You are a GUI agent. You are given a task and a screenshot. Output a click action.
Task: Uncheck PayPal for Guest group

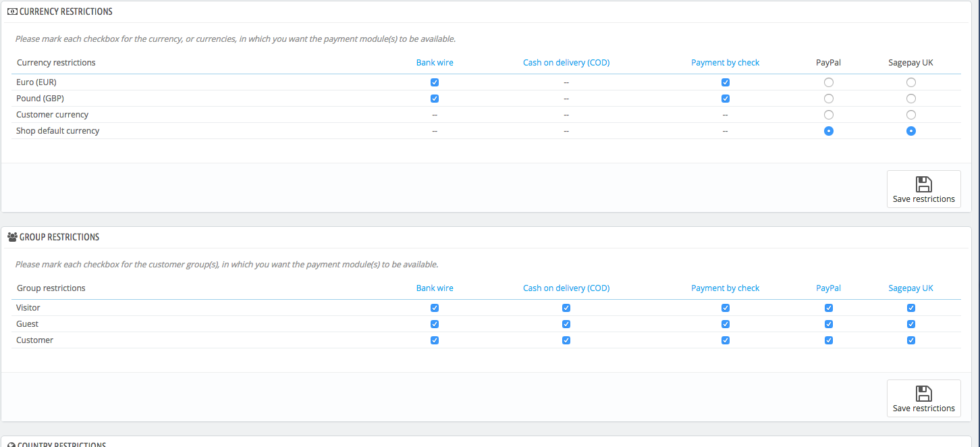pos(829,324)
